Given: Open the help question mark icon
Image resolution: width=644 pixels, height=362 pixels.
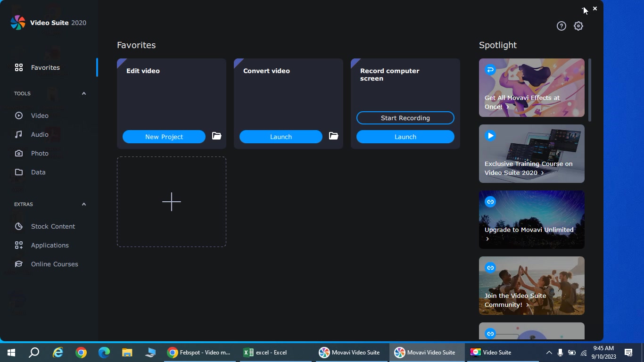Looking at the screenshot, I should coord(561,26).
